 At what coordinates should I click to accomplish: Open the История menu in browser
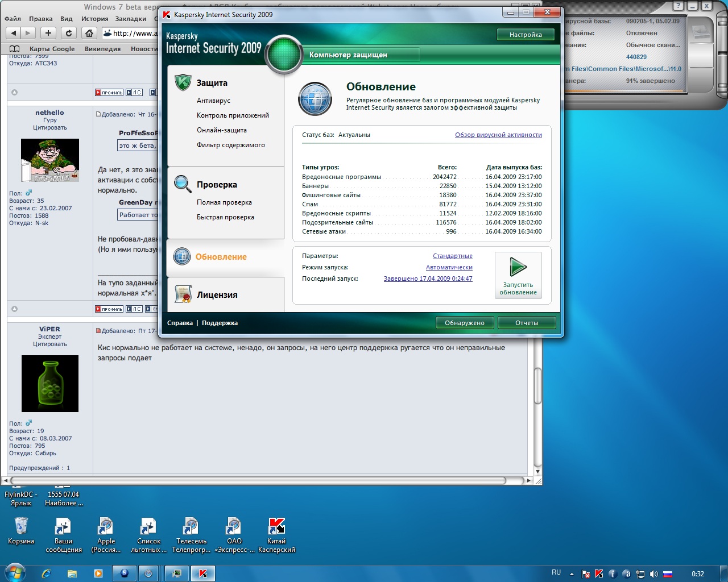click(94, 19)
